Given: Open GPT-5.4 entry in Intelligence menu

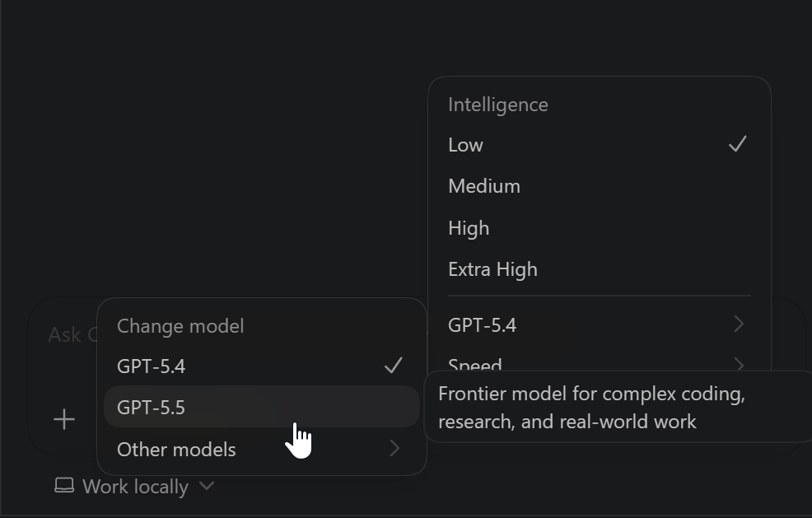Looking at the screenshot, I should 600,324.
